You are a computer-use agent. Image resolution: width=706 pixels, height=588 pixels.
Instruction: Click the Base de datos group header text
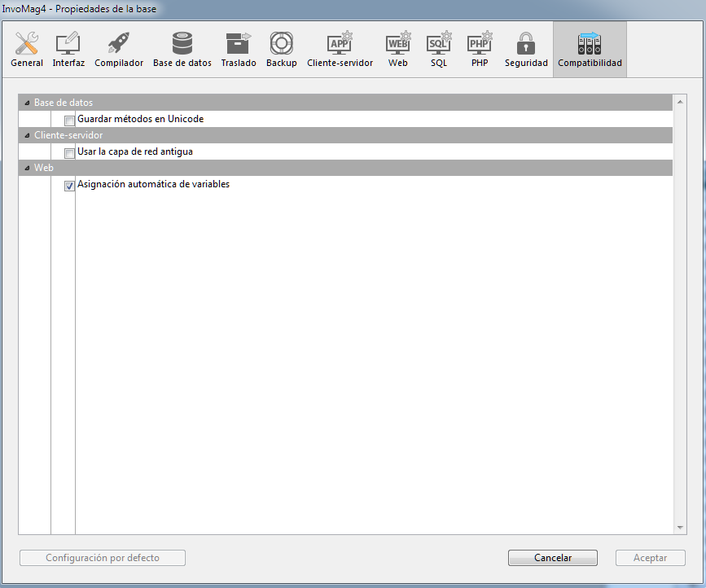64,103
